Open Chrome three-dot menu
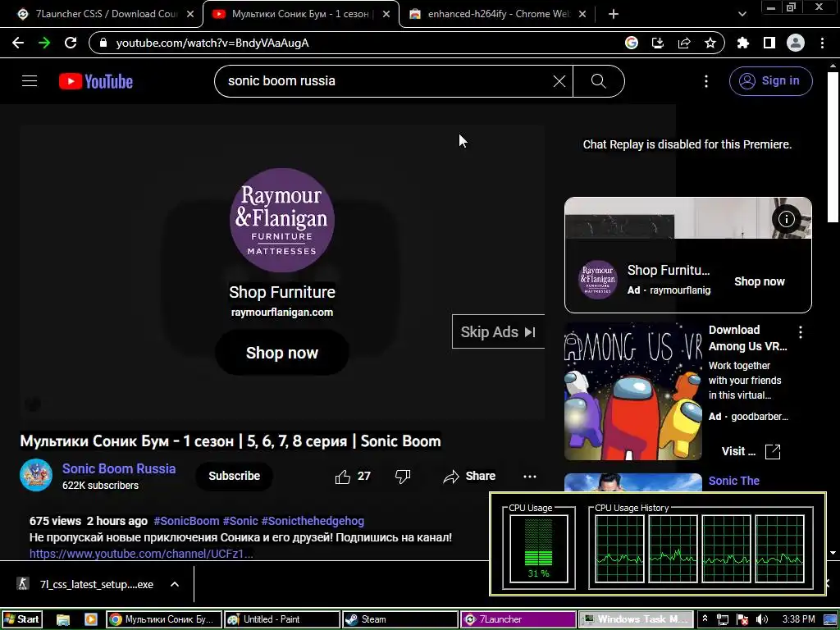840x630 pixels. coord(822,43)
